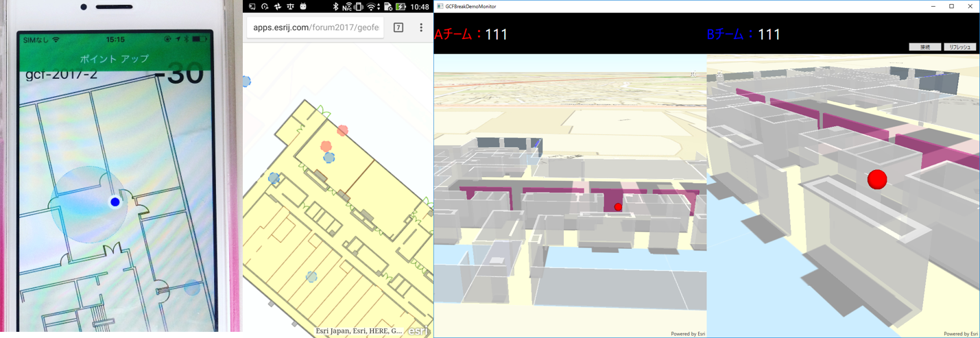This screenshot has height=338, width=980.
Task: Click the 接続 connect button
Action: [924, 47]
